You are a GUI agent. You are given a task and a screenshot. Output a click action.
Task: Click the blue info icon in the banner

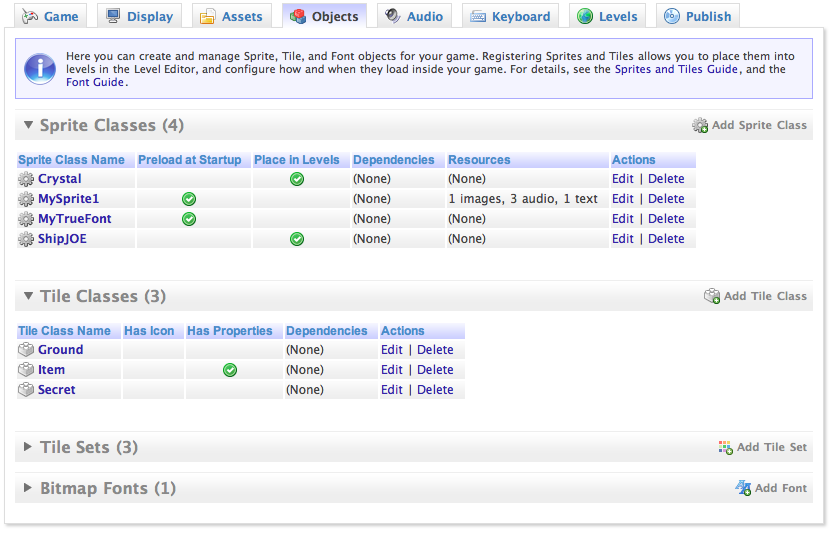40,68
